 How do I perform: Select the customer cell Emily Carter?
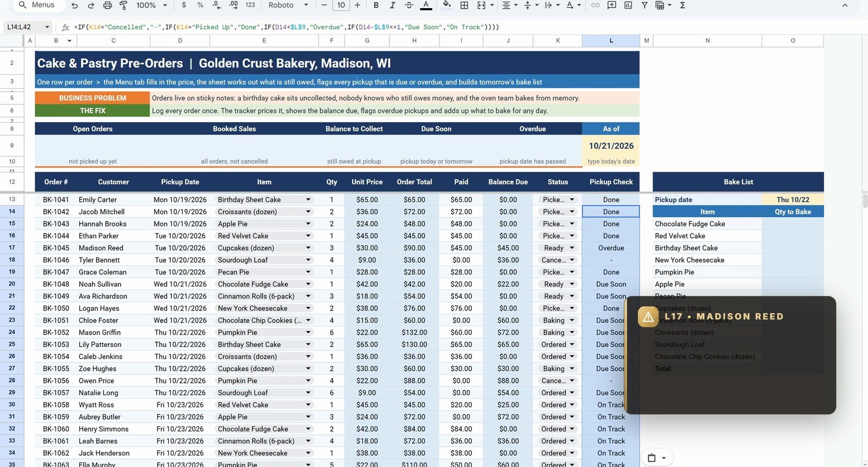click(x=113, y=200)
